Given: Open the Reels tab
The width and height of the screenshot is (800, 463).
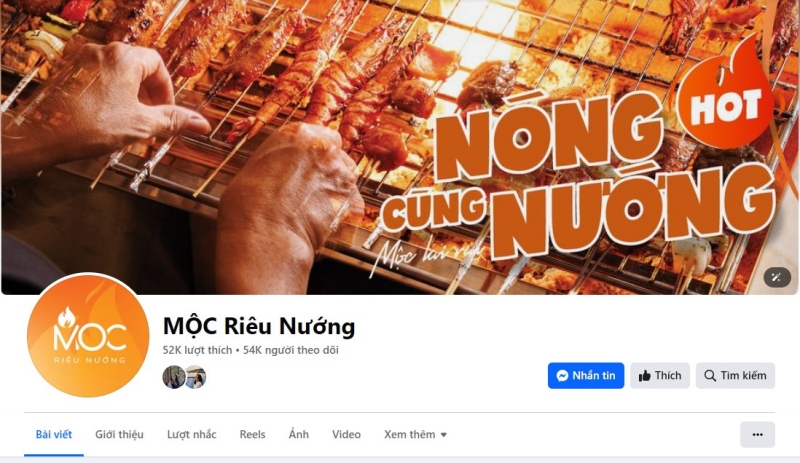Looking at the screenshot, I should (x=253, y=434).
